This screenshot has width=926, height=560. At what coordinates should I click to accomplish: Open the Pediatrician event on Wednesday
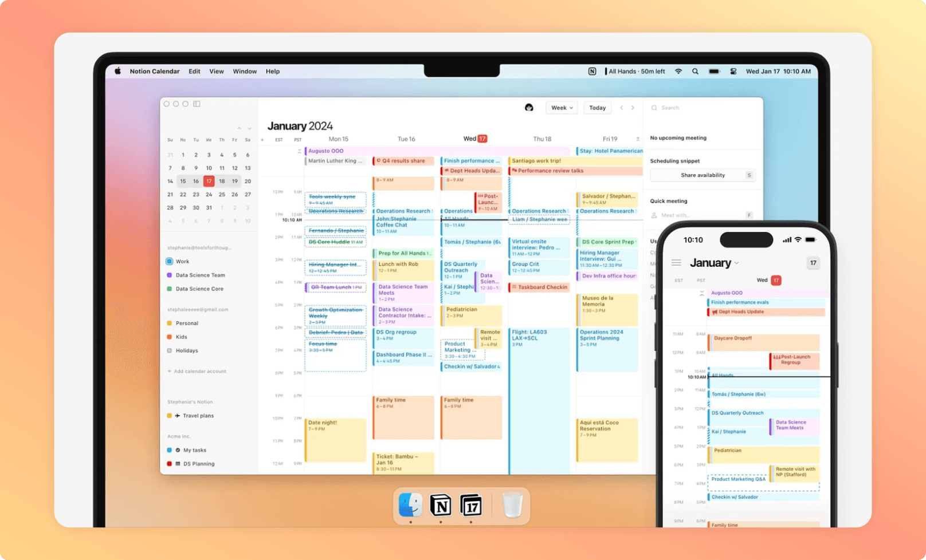(471, 316)
